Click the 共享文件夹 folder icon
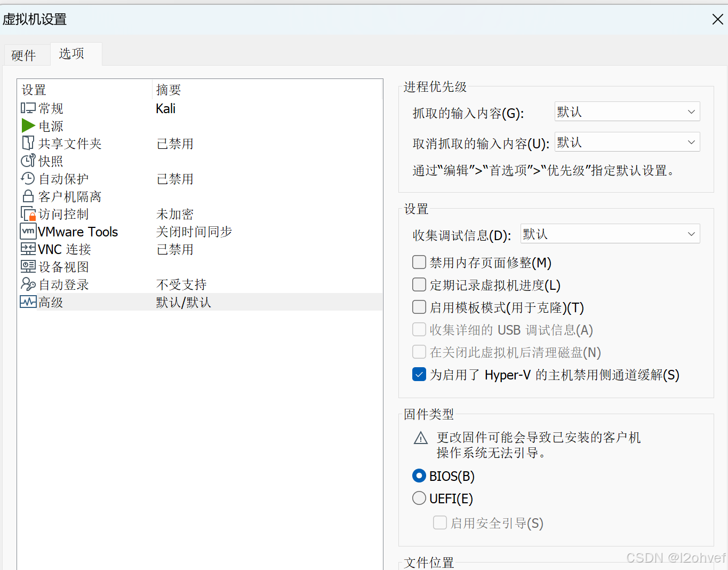This screenshot has width=728, height=570. tap(28, 143)
